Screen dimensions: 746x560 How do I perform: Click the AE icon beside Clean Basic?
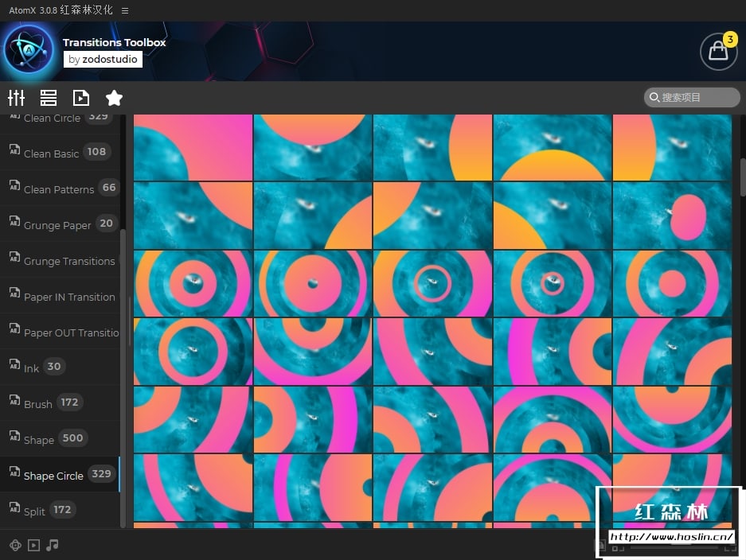pyautogui.click(x=15, y=150)
